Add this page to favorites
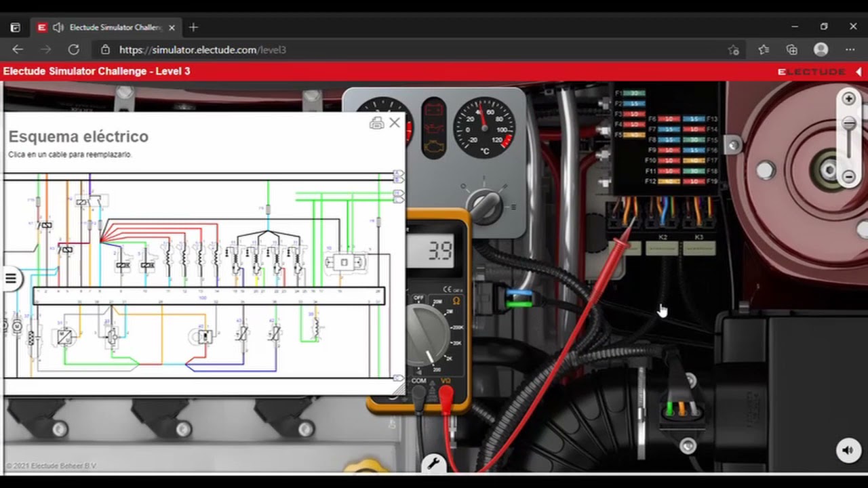Screen dimensions: 868x488 (x=733, y=49)
